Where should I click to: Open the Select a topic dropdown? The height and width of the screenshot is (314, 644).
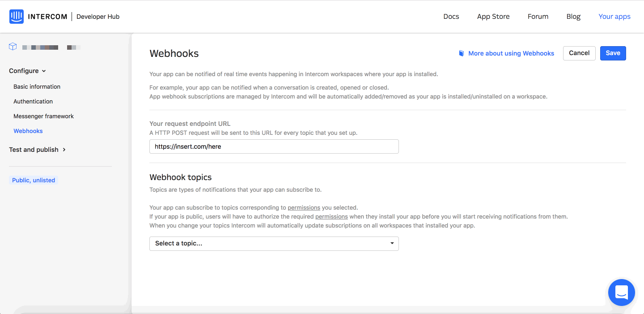(x=274, y=244)
